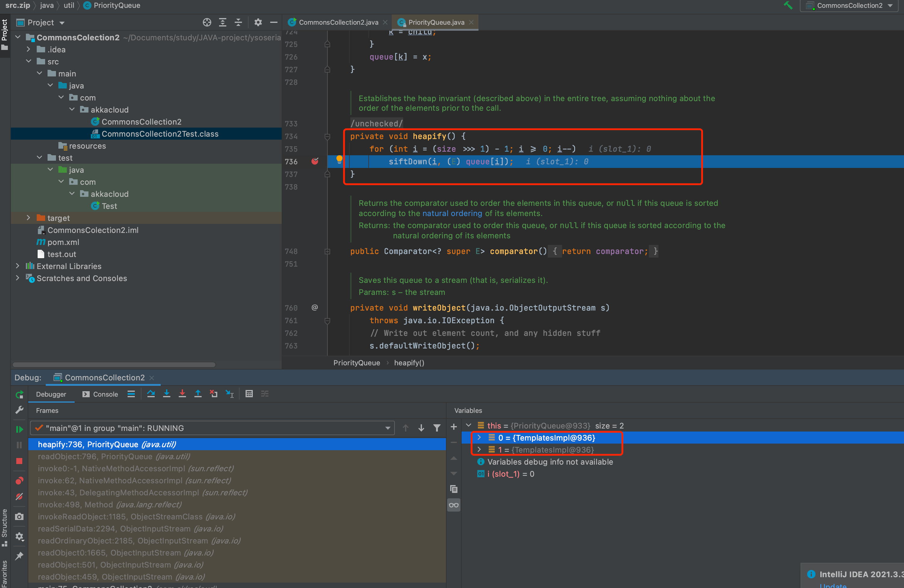Open Evaluate Expression calculator
The width and height of the screenshot is (904, 588).
point(249,394)
